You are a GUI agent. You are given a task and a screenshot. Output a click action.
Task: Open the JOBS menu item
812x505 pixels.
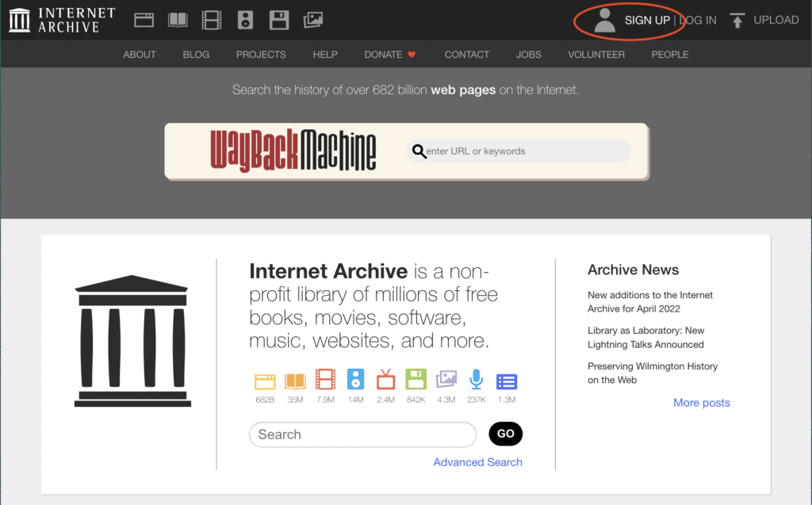[529, 55]
